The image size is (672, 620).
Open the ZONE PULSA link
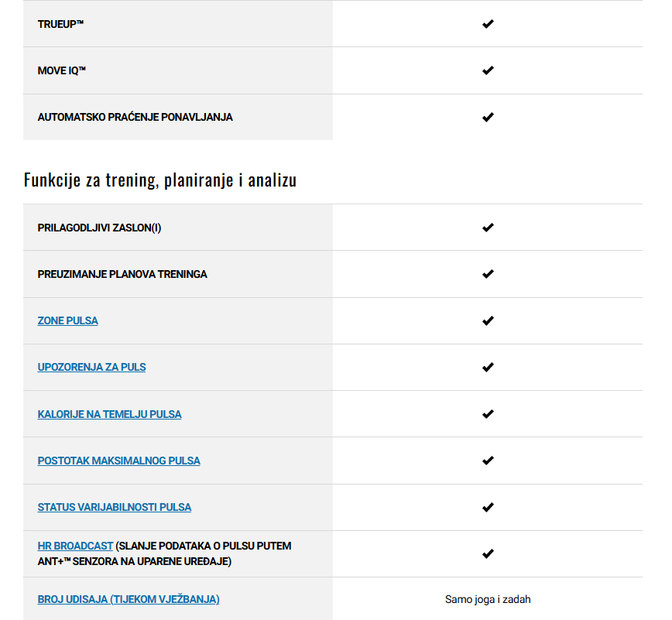(67, 320)
